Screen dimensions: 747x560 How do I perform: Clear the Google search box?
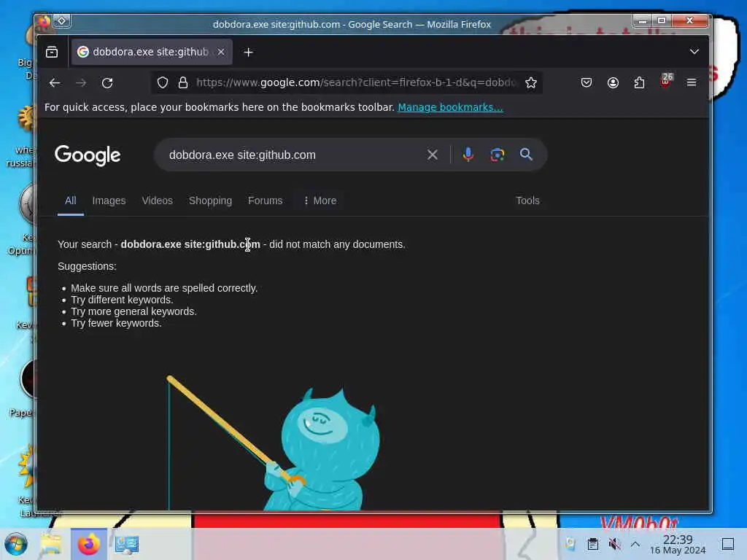coord(433,155)
